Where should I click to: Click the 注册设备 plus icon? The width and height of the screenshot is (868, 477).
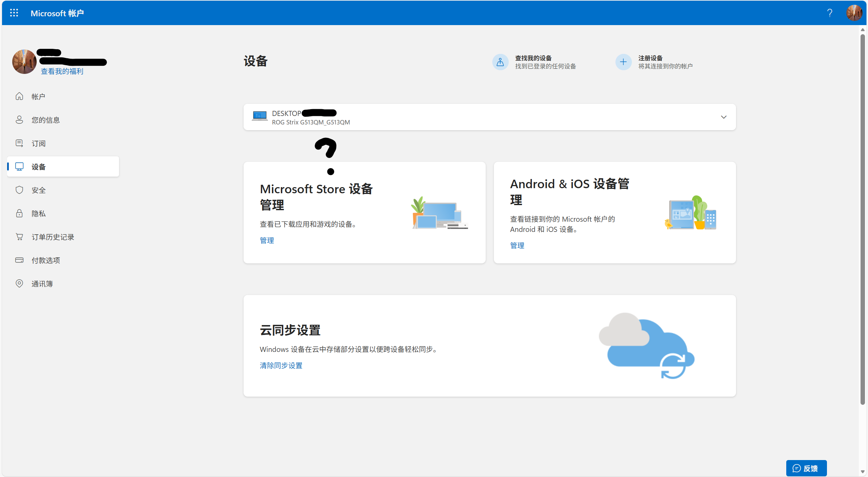pyautogui.click(x=623, y=62)
